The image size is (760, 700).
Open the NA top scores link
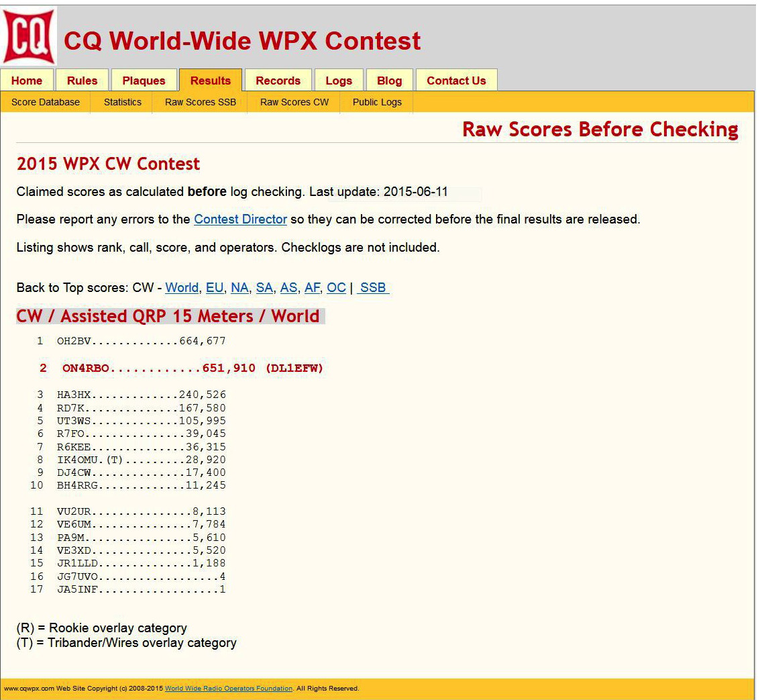point(239,288)
